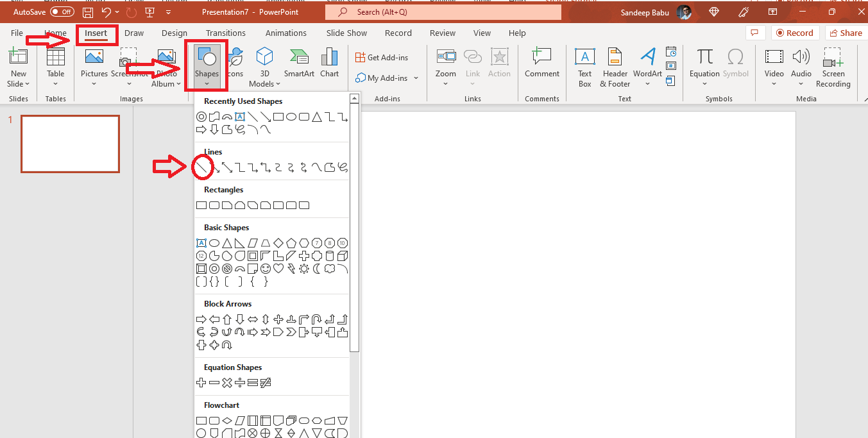Screen dimensions: 868x438
Task: Open the Transitions tab
Action: pos(225,33)
